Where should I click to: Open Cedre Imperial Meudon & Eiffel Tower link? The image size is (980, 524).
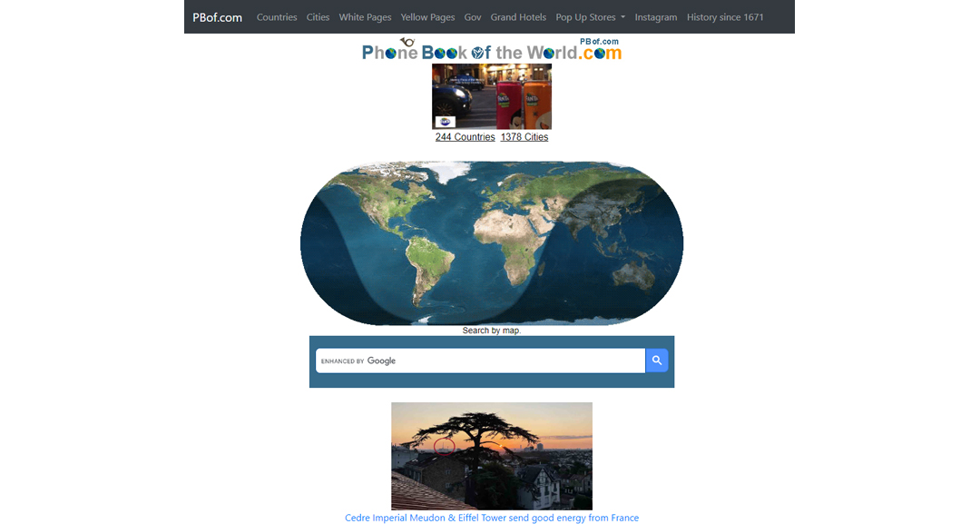[491, 518]
